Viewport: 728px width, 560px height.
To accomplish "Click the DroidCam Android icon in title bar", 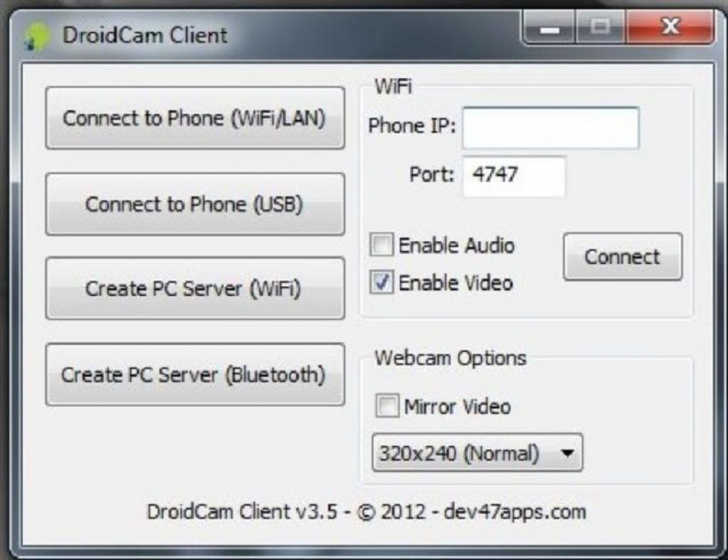I will (x=38, y=36).
